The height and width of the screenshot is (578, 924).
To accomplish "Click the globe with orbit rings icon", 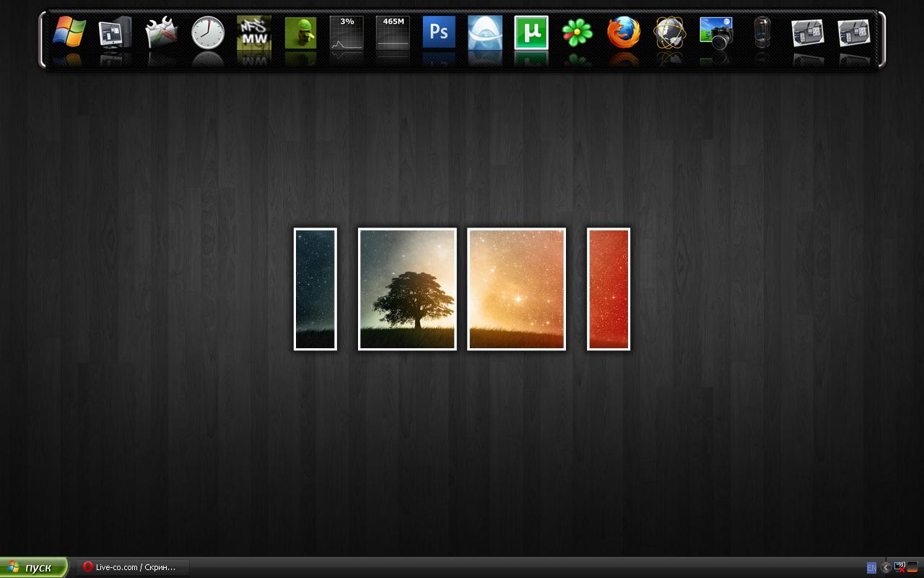I will click(670, 33).
